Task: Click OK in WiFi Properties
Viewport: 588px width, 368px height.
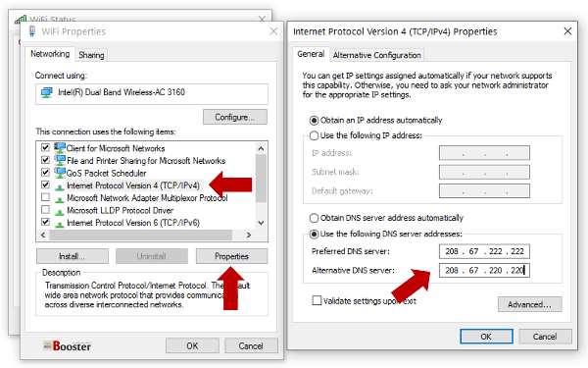Action: click(192, 345)
